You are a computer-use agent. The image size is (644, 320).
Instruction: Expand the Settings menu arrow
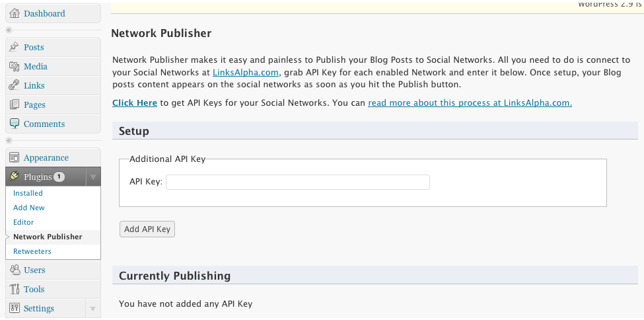(x=93, y=309)
